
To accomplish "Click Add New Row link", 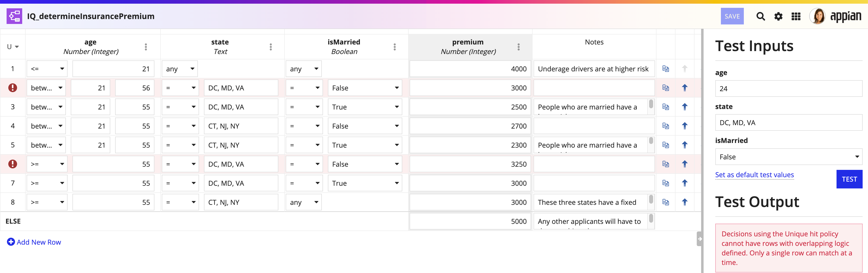I will [34, 242].
